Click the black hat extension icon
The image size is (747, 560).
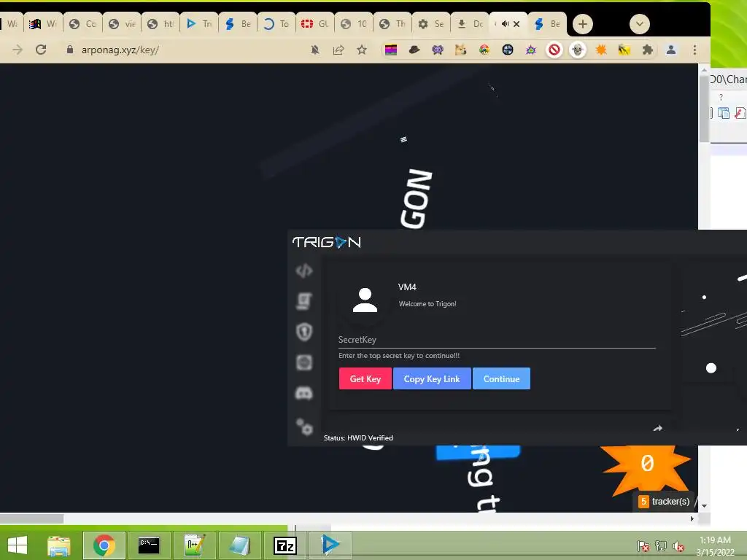414,50
